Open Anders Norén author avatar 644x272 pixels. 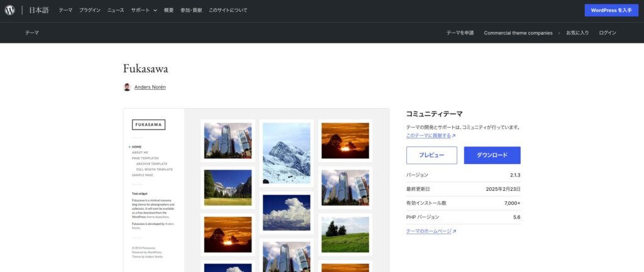(x=127, y=87)
